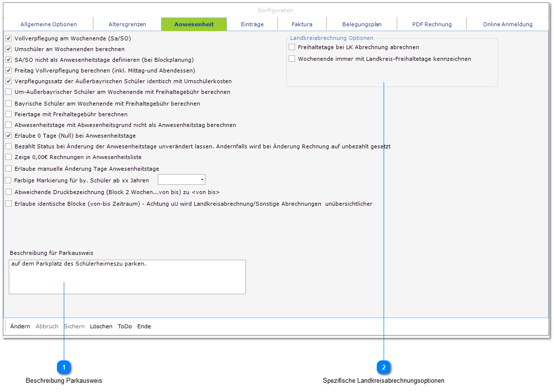
Task: Uncheck Vollverpflegung am Wochenende (Sa/SO) checkbox
Action: point(8,38)
